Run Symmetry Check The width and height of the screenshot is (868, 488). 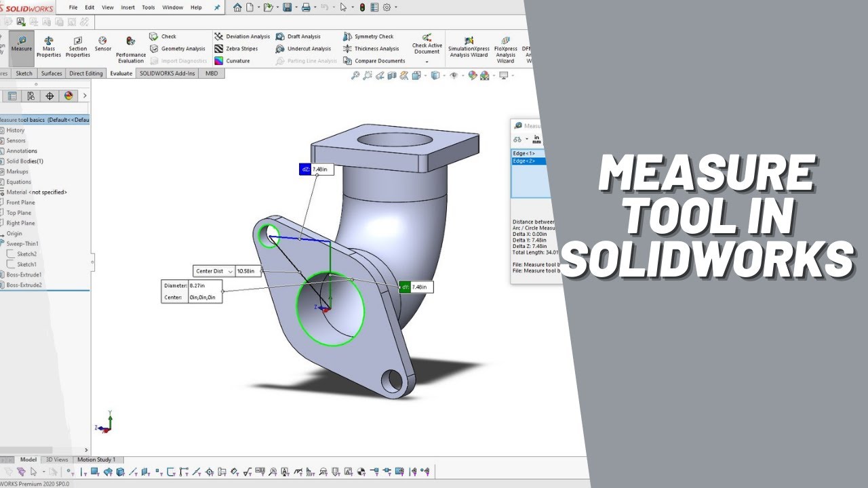(368, 37)
